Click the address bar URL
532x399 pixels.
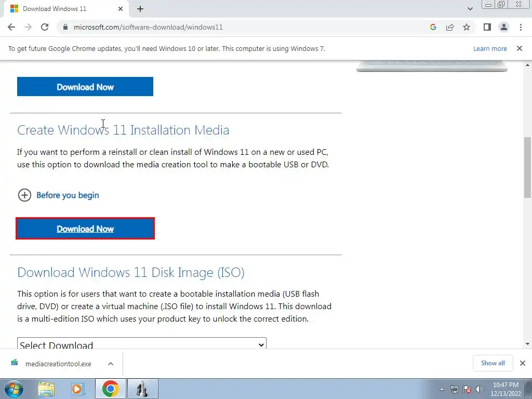pos(148,27)
